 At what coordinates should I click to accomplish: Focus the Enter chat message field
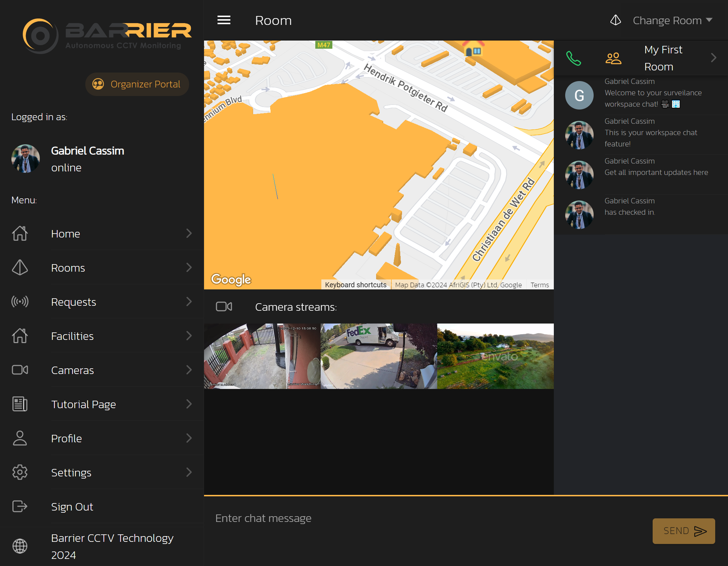pos(427,518)
